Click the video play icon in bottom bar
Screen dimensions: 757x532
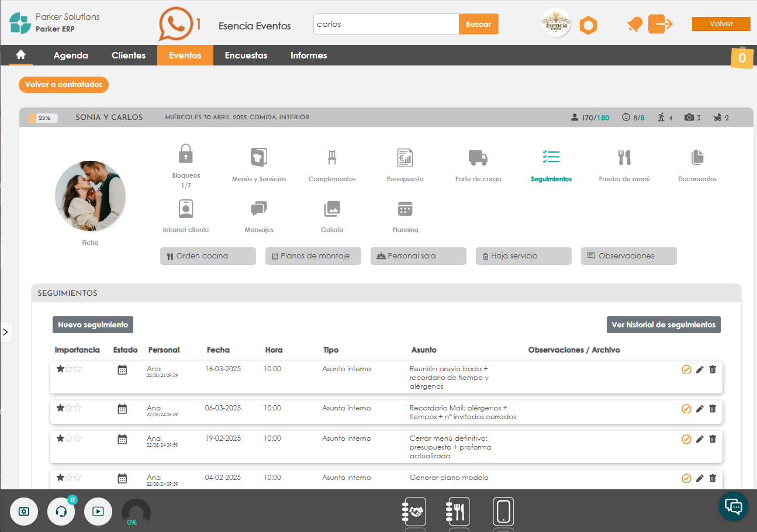[98, 511]
